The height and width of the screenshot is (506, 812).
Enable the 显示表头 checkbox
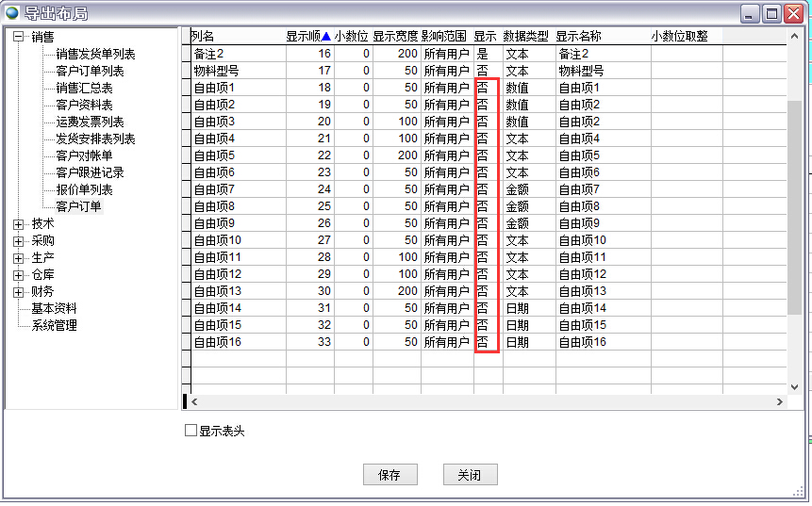(x=191, y=431)
